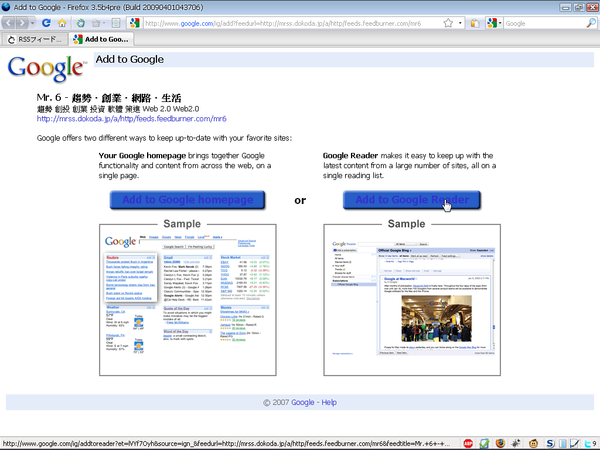
Task: Click the Twitter bird status bar icon
Action: click(x=589, y=443)
